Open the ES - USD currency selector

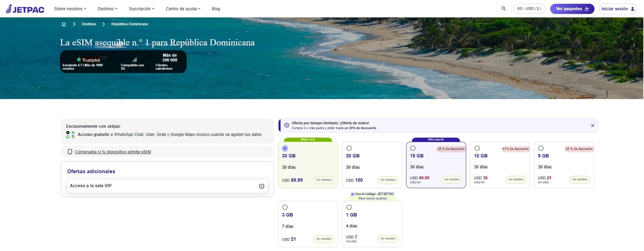(x=529, y=9)
